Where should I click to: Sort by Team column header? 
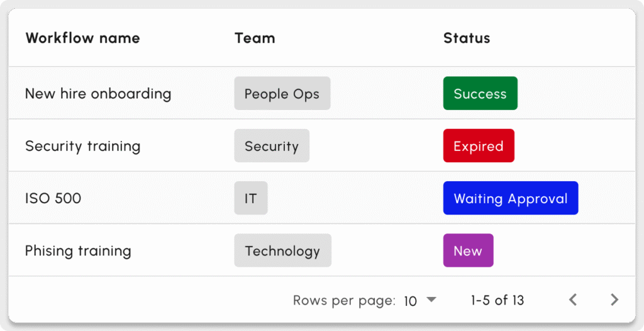[x=255, y=38]
